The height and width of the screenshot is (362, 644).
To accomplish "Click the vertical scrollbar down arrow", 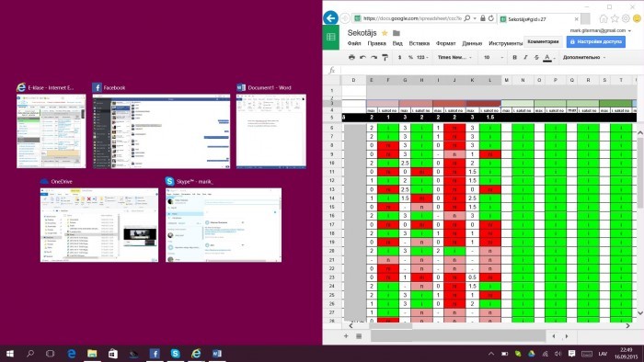I will 640,312.
